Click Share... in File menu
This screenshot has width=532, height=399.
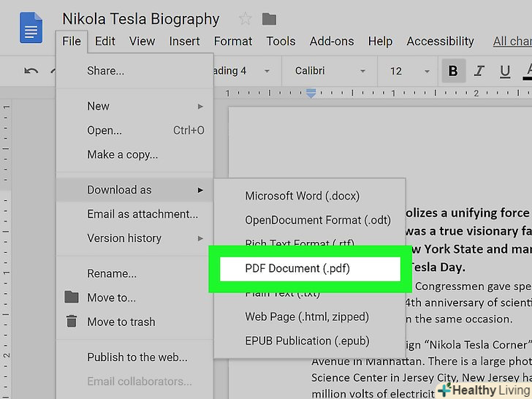(x=105, y=71)
